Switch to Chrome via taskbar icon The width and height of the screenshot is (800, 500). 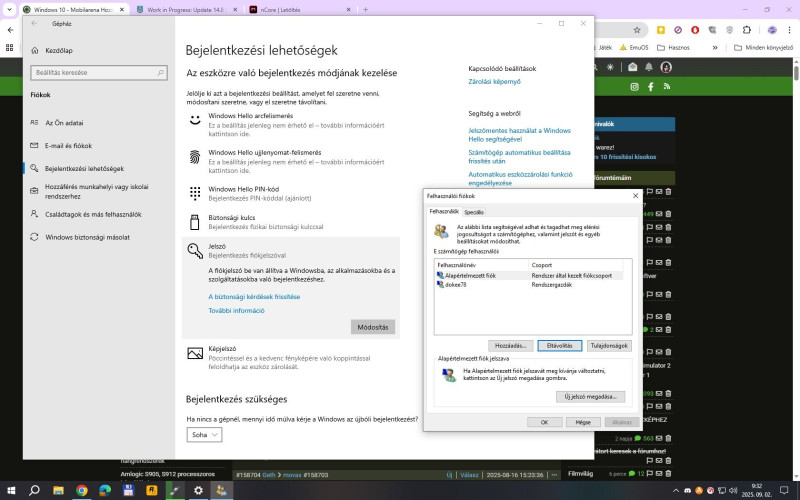click(82, 490)
